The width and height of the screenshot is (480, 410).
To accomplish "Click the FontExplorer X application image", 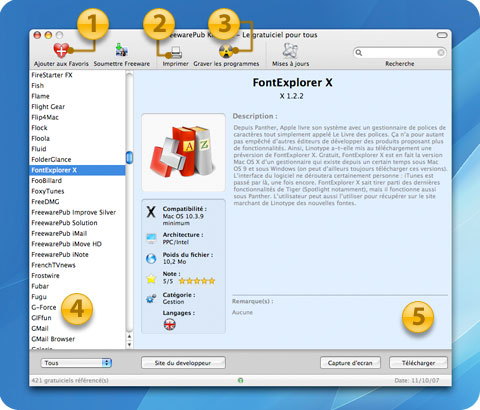I will 184,152.
